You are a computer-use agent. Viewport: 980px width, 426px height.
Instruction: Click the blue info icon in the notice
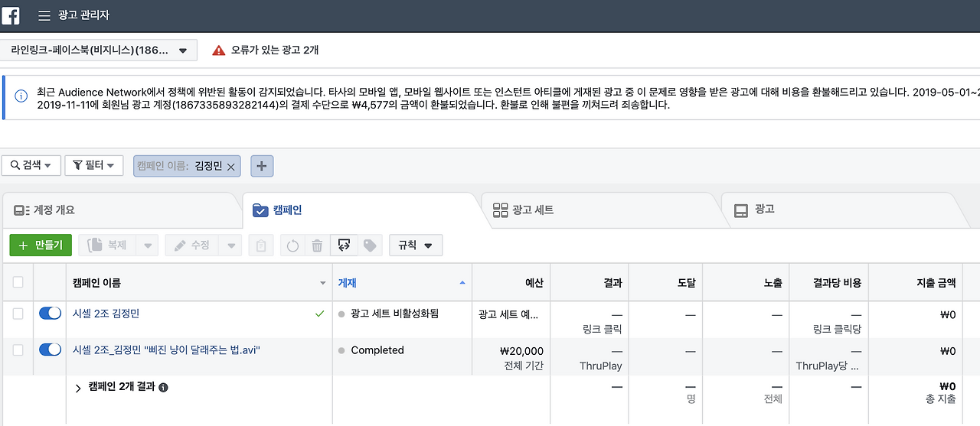click(x=21, y=97)
